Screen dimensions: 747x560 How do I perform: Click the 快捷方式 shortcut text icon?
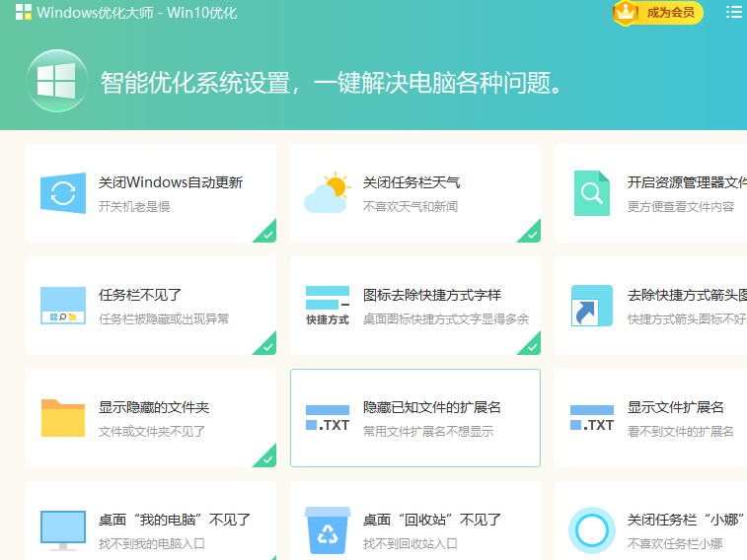pos(328,306)
